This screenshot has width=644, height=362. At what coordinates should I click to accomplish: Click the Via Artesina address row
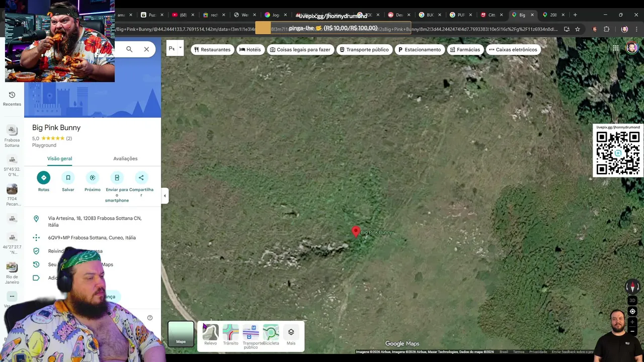click(93, 222)
